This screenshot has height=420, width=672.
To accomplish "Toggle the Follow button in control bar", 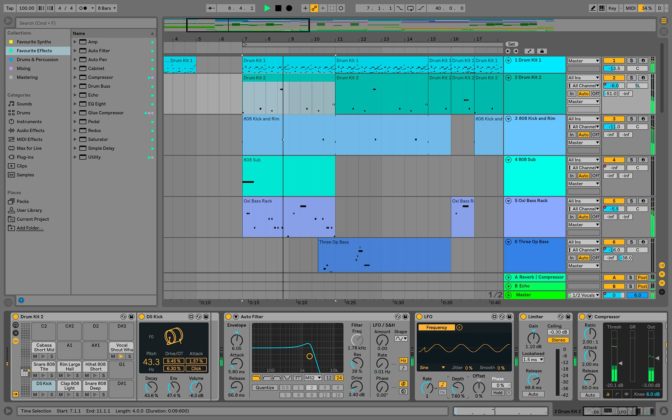I will tap(210, 8).
